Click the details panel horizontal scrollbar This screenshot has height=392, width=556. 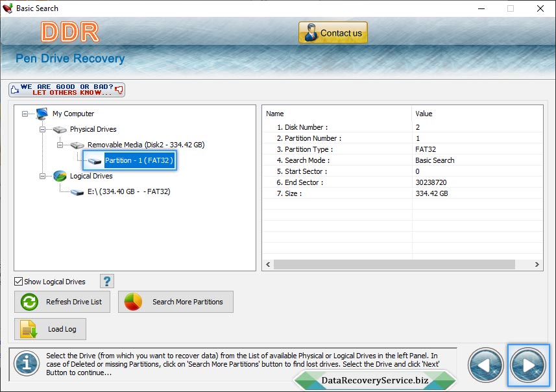pyautogui.click(x=394, y=264)
